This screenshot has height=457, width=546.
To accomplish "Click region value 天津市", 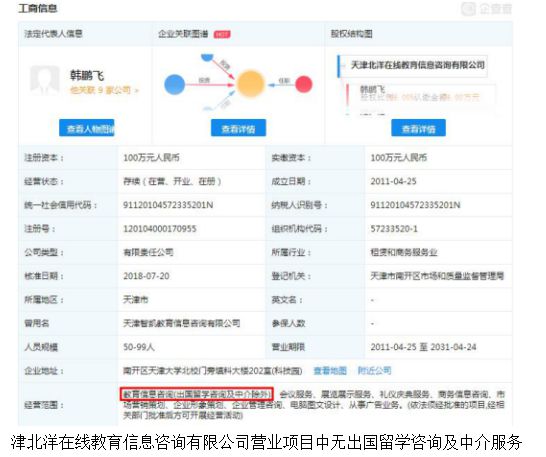I will point(136,300).
